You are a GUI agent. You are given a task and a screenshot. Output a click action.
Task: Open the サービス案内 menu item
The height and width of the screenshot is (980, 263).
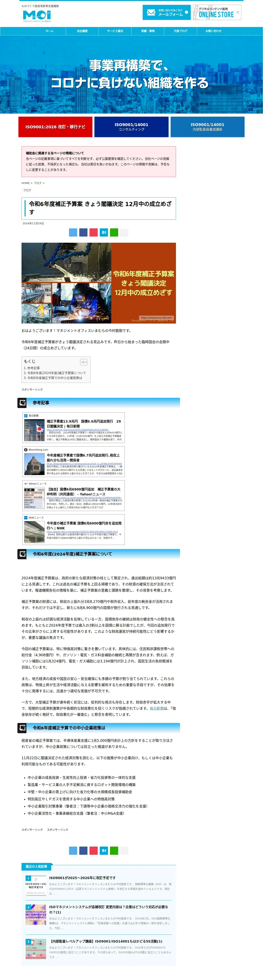click(115, 31)
